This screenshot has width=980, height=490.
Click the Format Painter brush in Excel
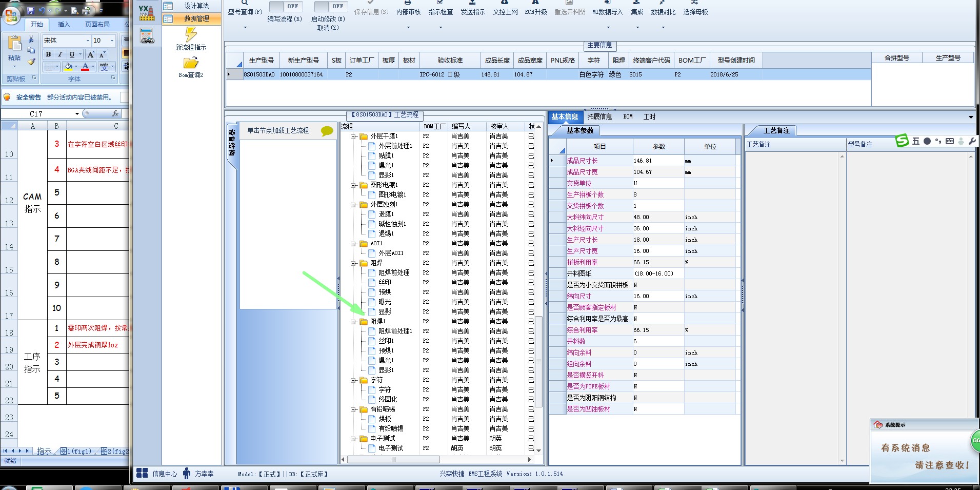(31, 62)
